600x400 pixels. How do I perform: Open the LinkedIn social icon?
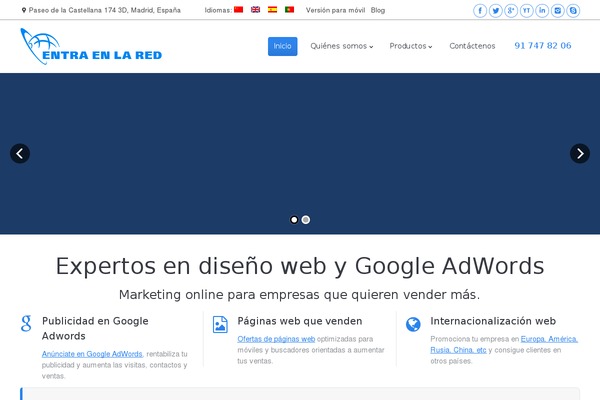[x=542, y=11]
